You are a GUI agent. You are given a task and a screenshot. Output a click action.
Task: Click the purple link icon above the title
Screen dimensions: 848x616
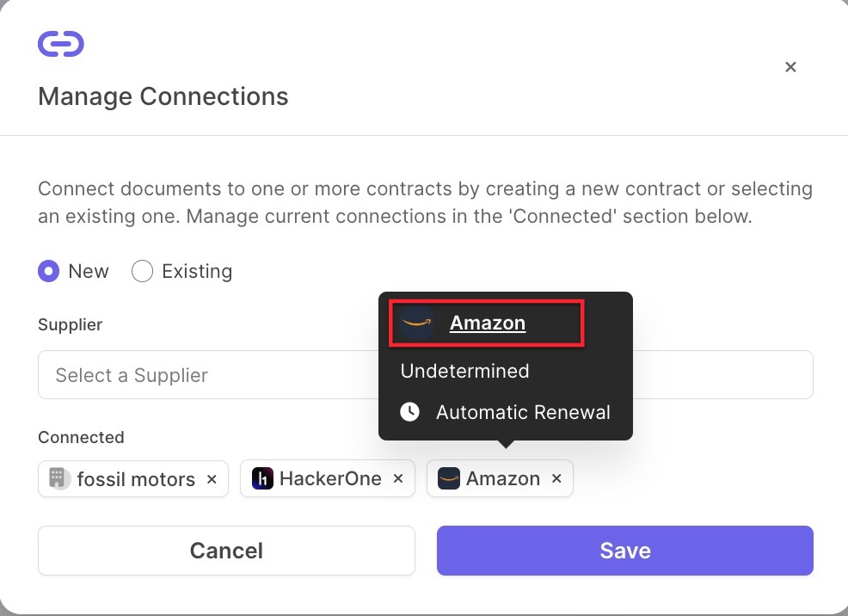click(60, 44)
